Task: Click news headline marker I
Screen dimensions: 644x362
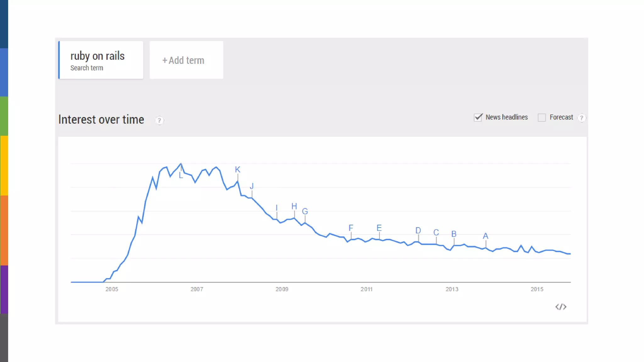Action: 277,208
